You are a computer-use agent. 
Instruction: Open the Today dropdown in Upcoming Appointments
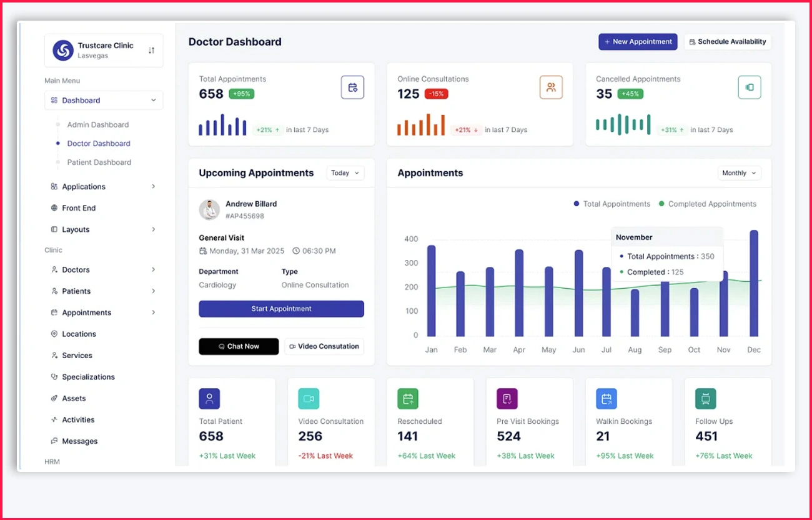(x=345, y=172)
